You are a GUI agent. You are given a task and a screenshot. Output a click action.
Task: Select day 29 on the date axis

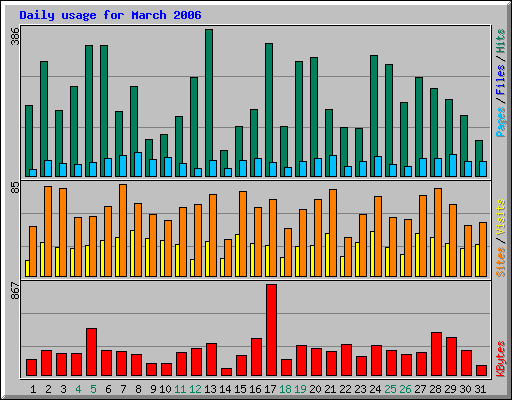(x=450, y=389)
